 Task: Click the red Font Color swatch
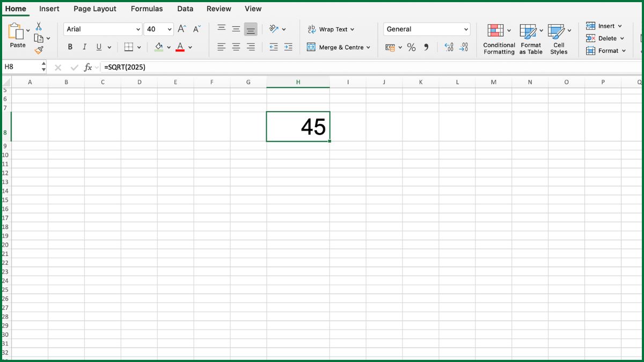coord(181,47)
